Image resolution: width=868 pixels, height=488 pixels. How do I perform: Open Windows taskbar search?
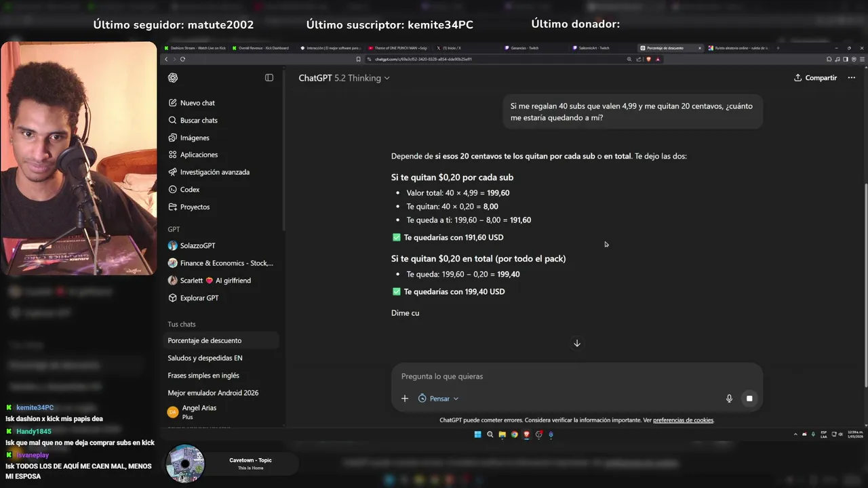tap(490, 434)
